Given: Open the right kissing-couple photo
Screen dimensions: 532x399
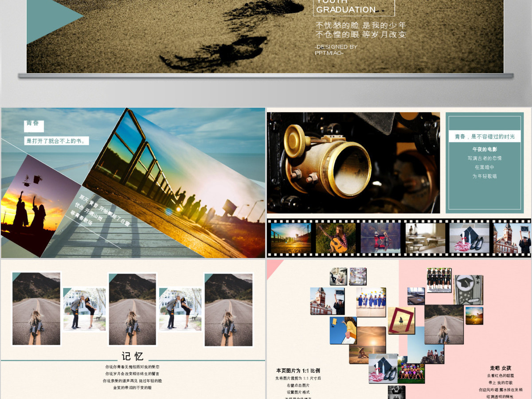Looking at the screenshot, I should [x=180, y=309].
